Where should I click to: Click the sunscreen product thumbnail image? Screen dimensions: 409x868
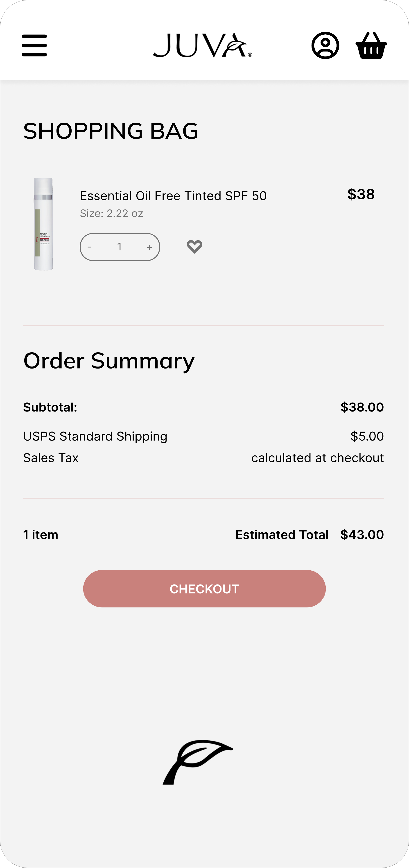click(43, 224)
